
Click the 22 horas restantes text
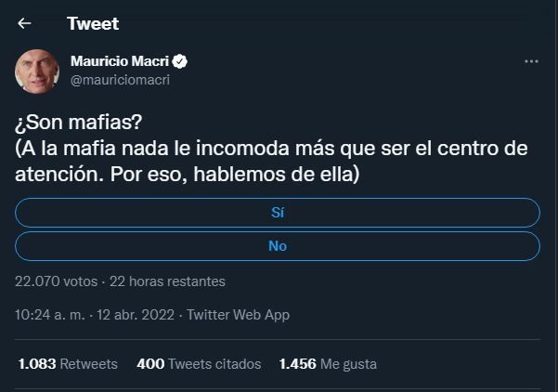point(167,281)
